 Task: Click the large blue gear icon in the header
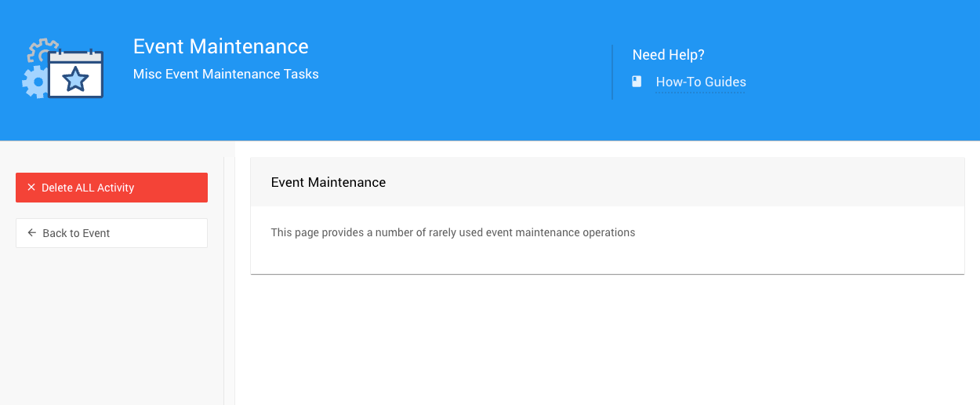34,82
